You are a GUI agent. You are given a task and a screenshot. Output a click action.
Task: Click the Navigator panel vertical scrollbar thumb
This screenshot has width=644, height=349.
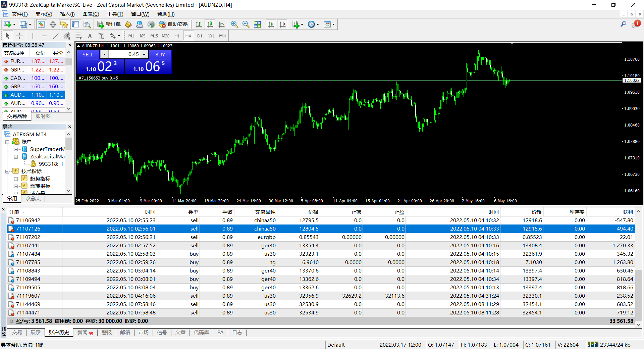coord(69,144)
